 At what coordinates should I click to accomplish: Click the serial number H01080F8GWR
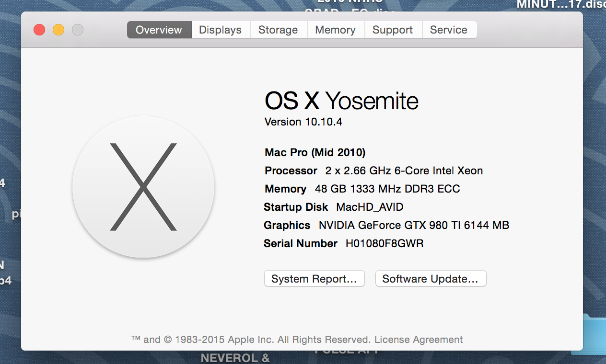click(x=385, y=243)
